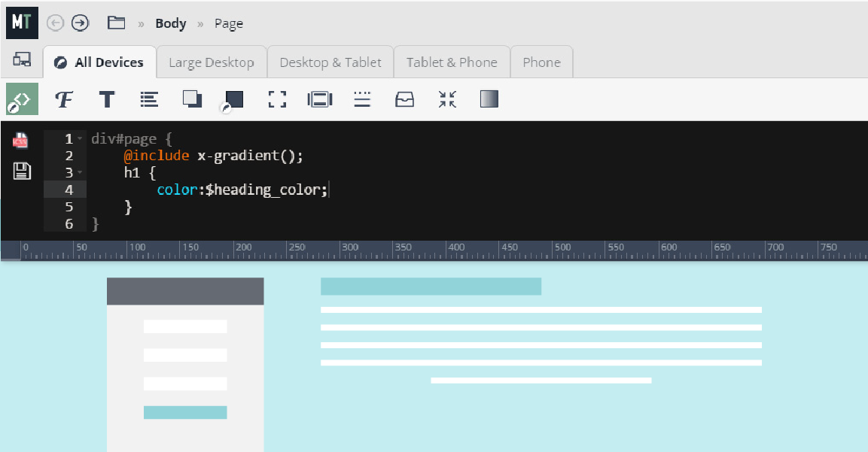Open the Position arrows-inward group
Viewport: 868px width, 452px height.
coord(447,99)
